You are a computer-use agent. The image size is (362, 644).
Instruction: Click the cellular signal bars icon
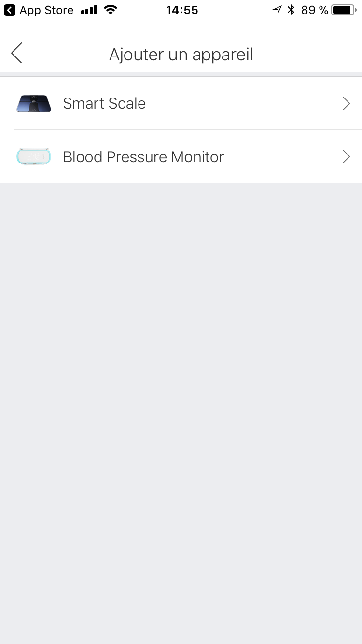(x=89, y=10)
